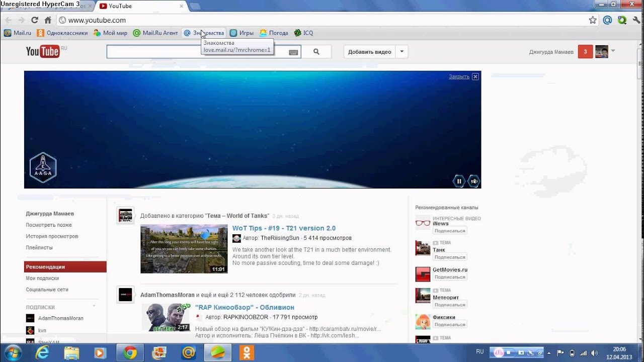
Task: Click the user avatar in header
Action: (x=602, y=52)
